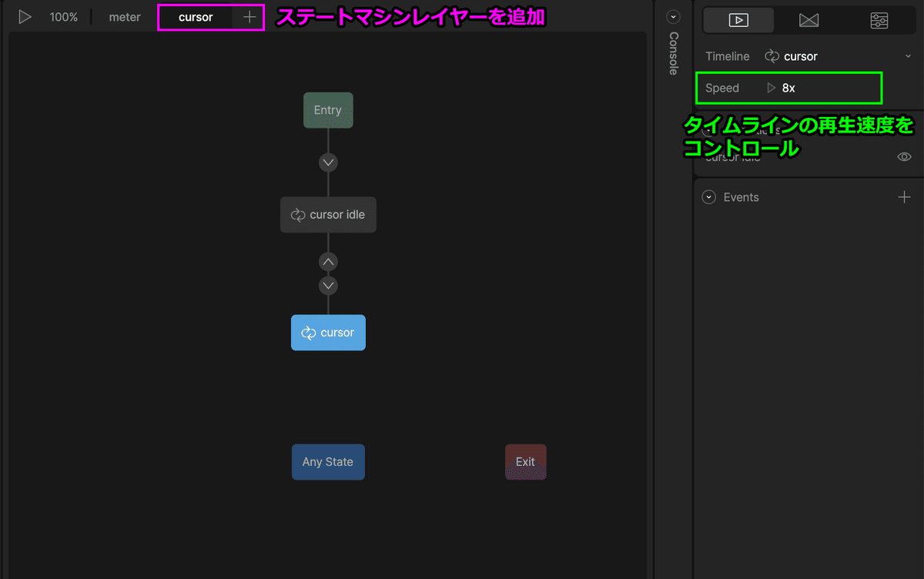
Task: Add a new event with the Events plus icon
Action: (903, 197)
